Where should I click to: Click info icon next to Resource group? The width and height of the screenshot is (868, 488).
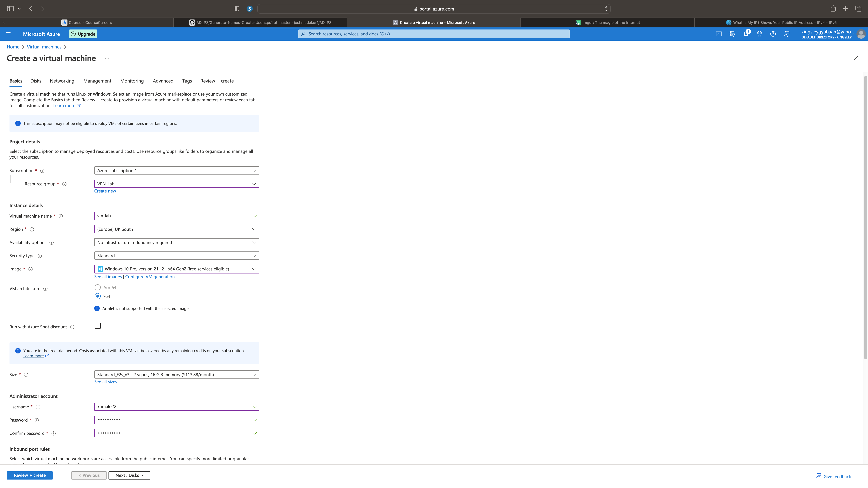pyautogui.click(x=64, y=184)
